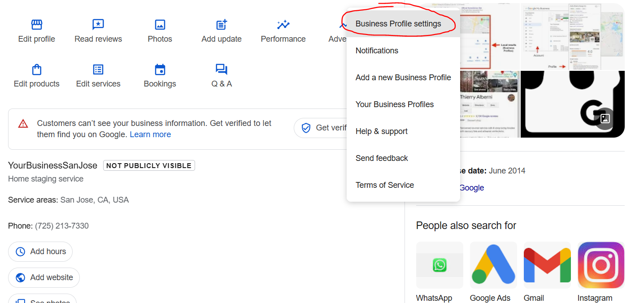Open Performance sparkline icon
644x303 pixels.
283,25
